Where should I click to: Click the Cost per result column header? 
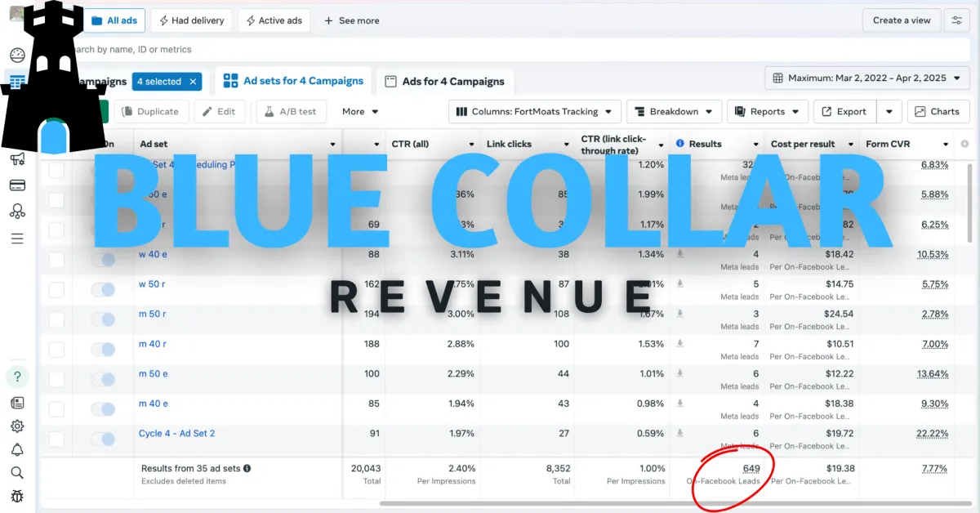pyautogui.click(x=803, y=144)
